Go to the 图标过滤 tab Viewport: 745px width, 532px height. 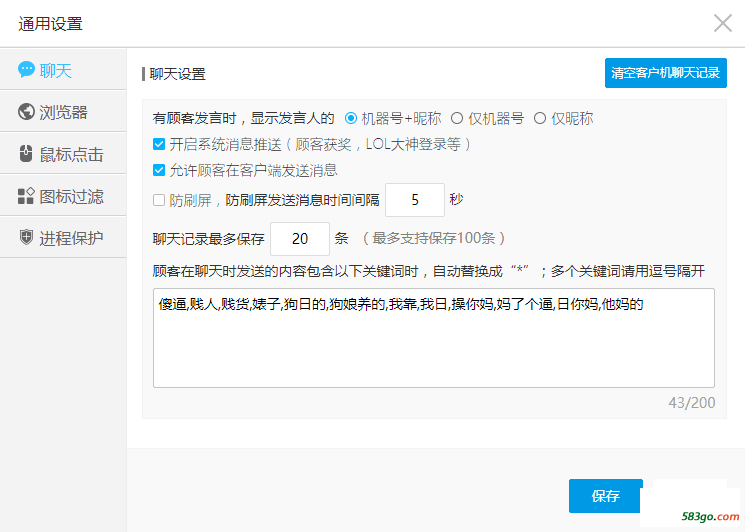pos(63,195)
